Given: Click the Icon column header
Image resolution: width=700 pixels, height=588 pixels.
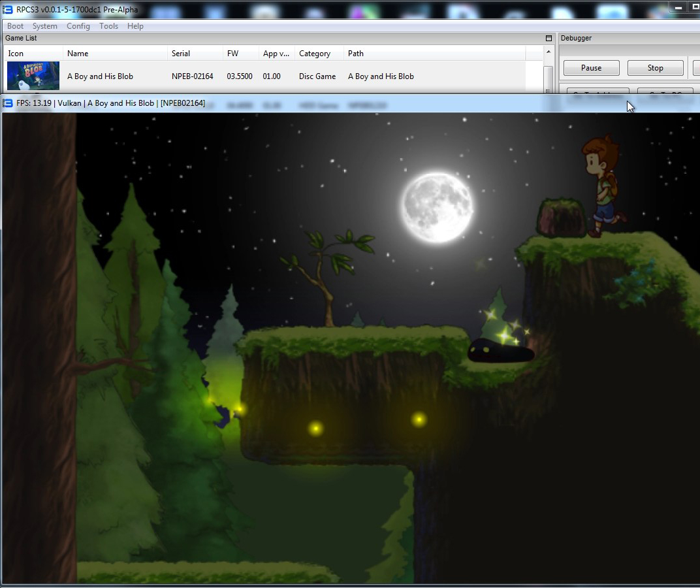Looking at the screenshot, I should point(33,53).
